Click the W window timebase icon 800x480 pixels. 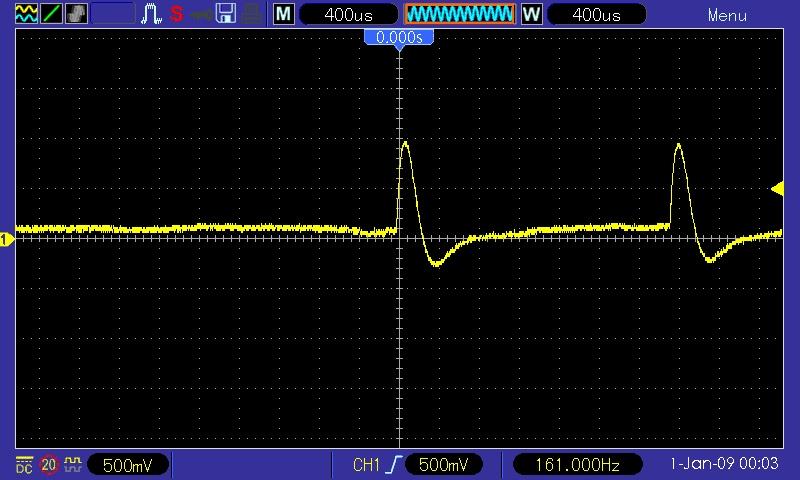tap(532, 14)
